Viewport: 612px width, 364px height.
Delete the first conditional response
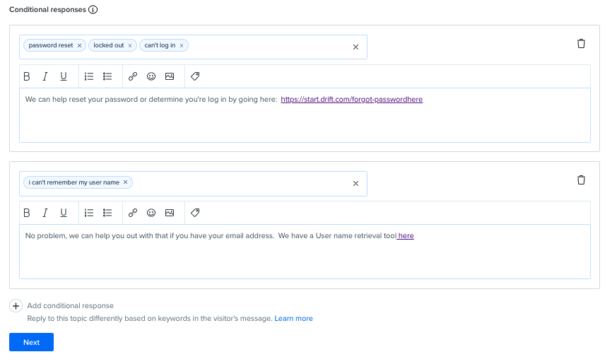[581, 44]
